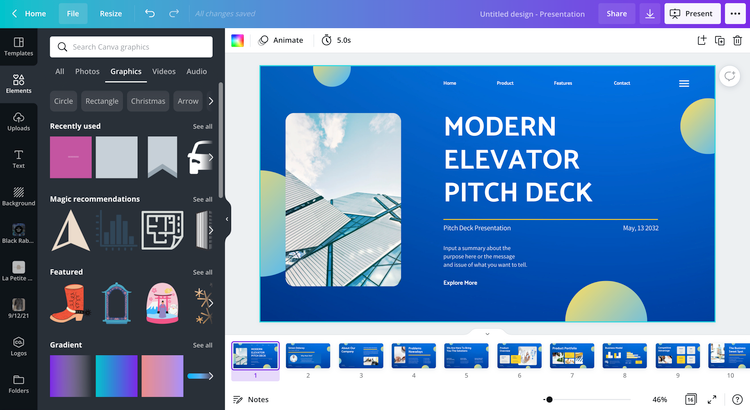
Task: Click the Share button
Action: 617,14
